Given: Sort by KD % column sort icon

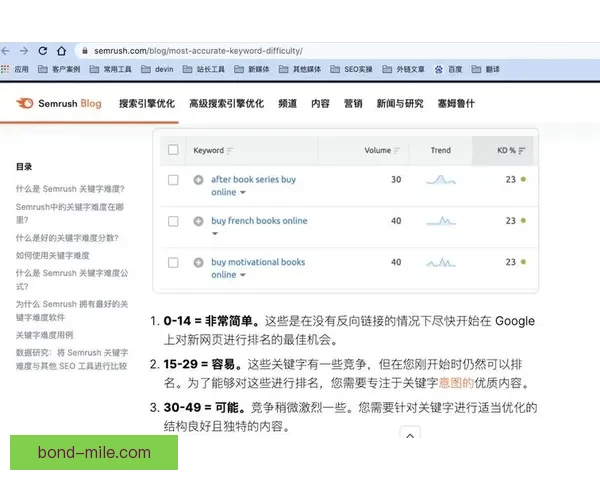Looking at the screenshot, I should click(522, 150).
